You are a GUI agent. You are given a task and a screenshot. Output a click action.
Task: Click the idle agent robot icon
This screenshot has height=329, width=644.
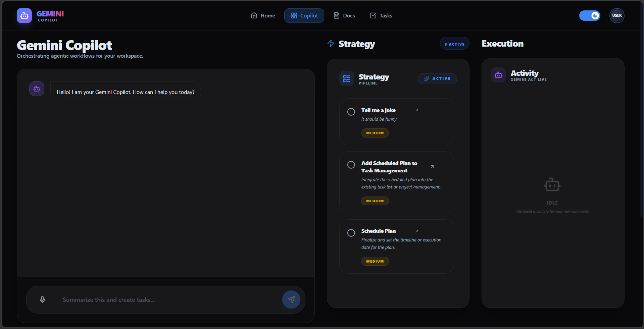point(552,185)
